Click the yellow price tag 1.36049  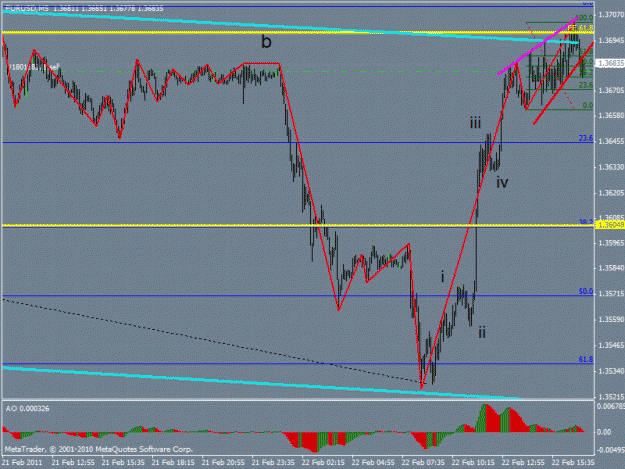click(x=610, y=225)
